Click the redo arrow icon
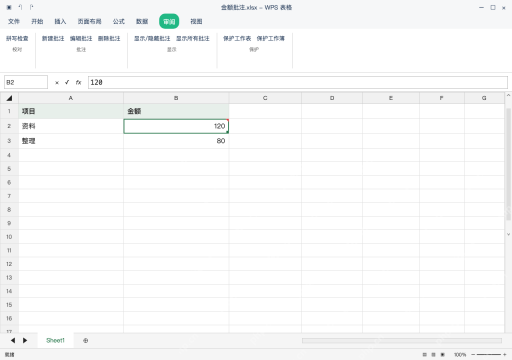The image size is (512, 360). [31, 7]
